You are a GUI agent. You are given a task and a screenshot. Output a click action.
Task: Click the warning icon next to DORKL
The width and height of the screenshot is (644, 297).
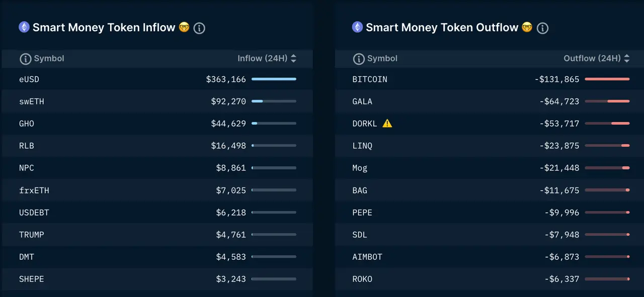(387, 123)
